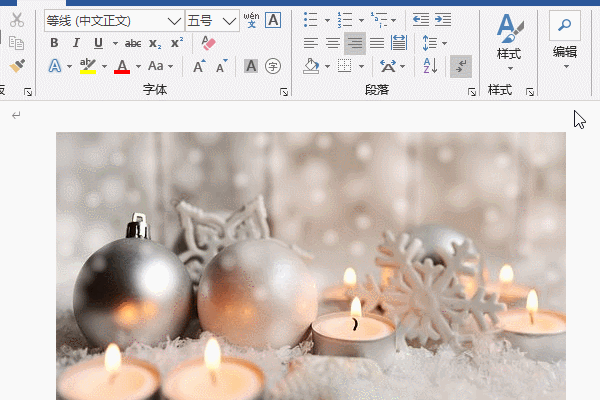Toggle Show/Hide paragraph marks

point(461,67)
